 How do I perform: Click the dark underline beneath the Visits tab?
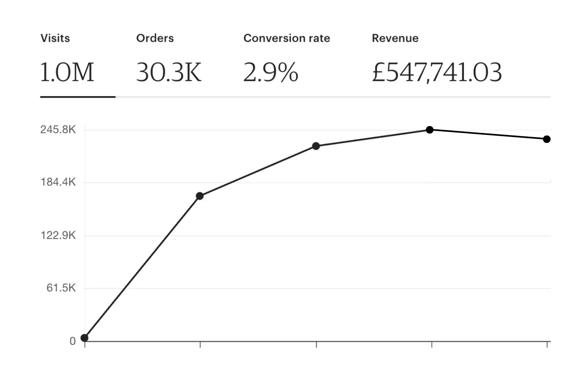[x=78, y=97]
